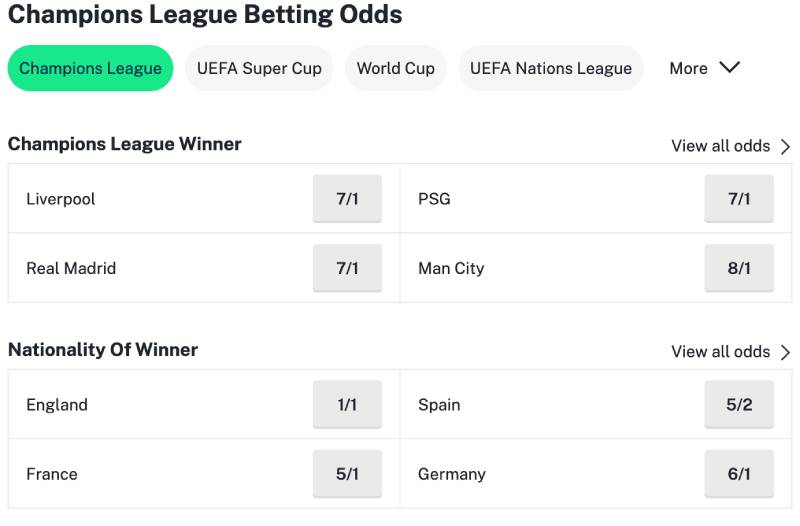The width and height of the screenshot is (800, 526).
Task: Add Man City at 8/1
Action: 739,268
